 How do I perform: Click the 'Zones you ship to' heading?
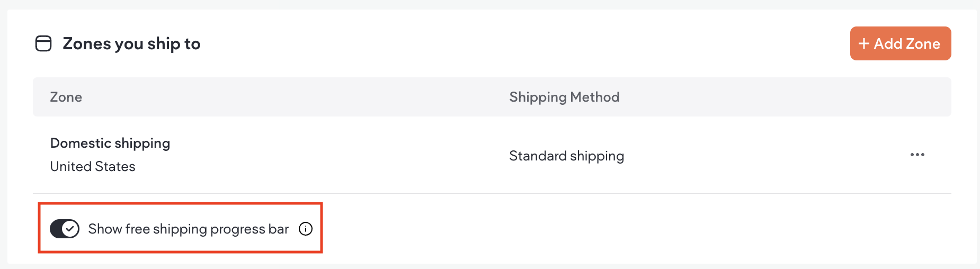[131, 43]
